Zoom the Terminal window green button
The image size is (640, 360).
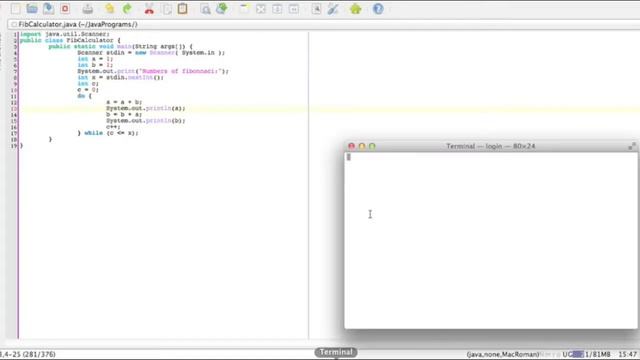(x=372, y=146)
